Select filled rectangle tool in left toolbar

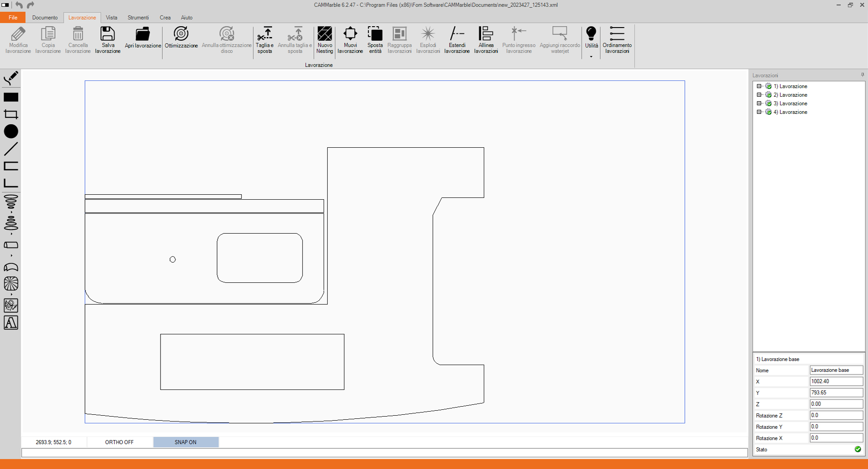tap(11, 97)
